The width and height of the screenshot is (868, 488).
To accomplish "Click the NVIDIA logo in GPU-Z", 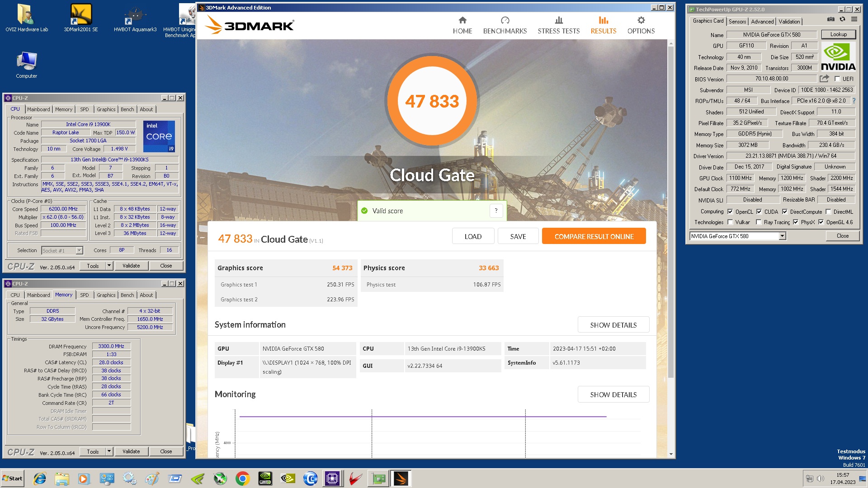I will click(x=838, y=57).
